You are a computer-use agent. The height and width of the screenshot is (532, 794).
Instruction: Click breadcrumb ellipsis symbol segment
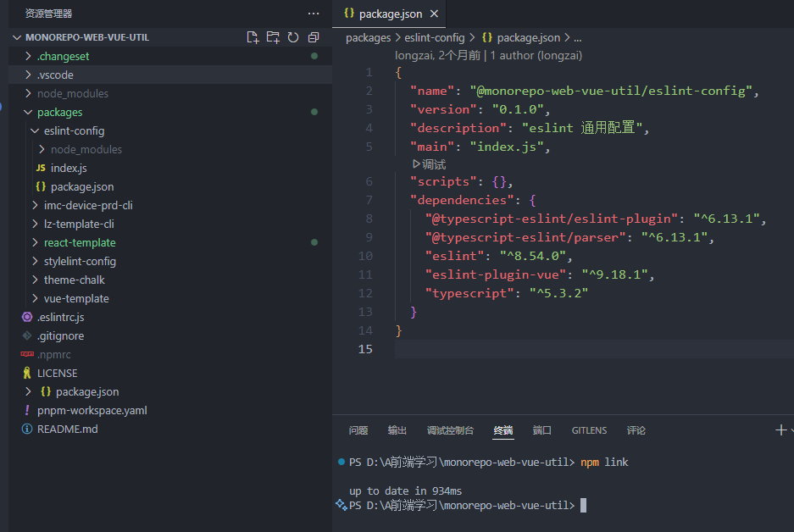[x=578, y=38]
